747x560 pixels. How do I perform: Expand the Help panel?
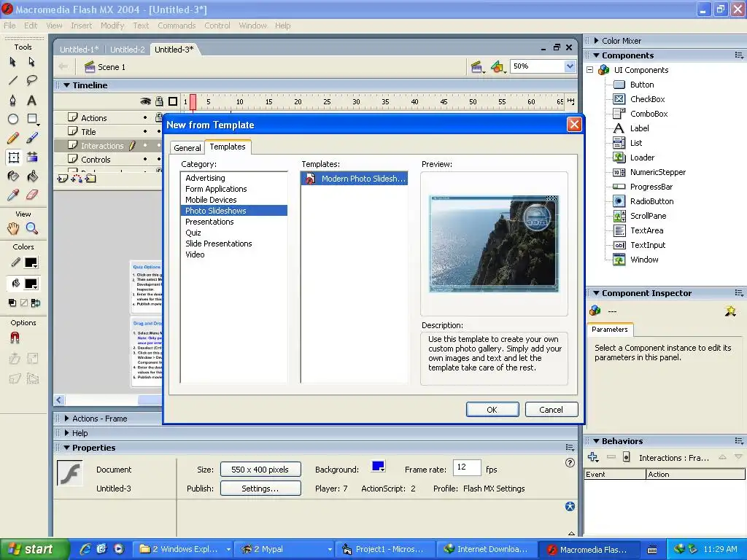[x=66, y=433]
